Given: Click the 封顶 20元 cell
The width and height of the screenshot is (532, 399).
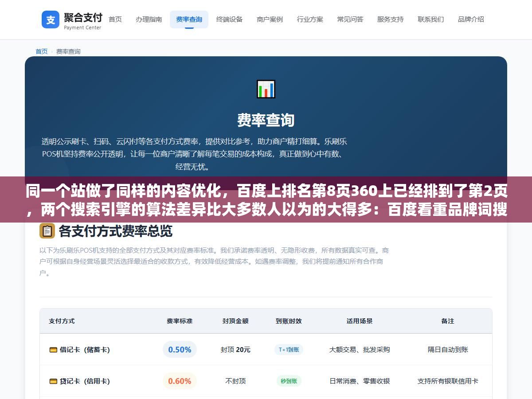Looking at the screenshot, I should pos(235,350).
